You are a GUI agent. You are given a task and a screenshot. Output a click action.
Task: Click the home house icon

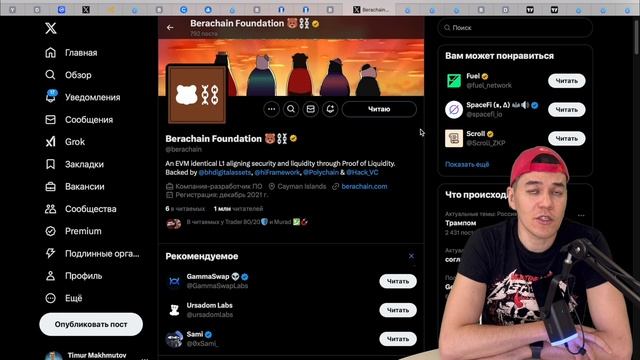click(x=50, y=53)
